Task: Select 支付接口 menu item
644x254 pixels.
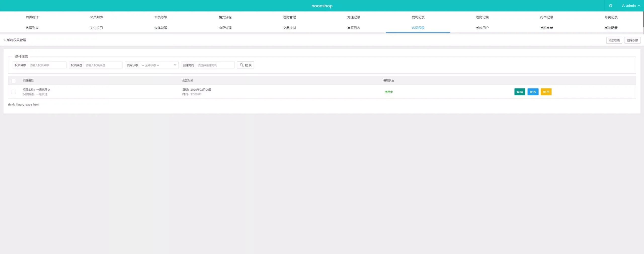Action: [x=96, y=28]
